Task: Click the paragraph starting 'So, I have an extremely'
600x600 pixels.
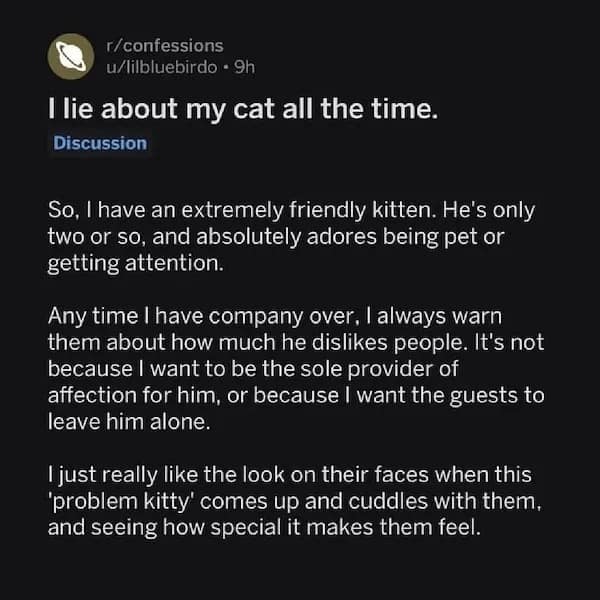Action: [x=290, y=234]
